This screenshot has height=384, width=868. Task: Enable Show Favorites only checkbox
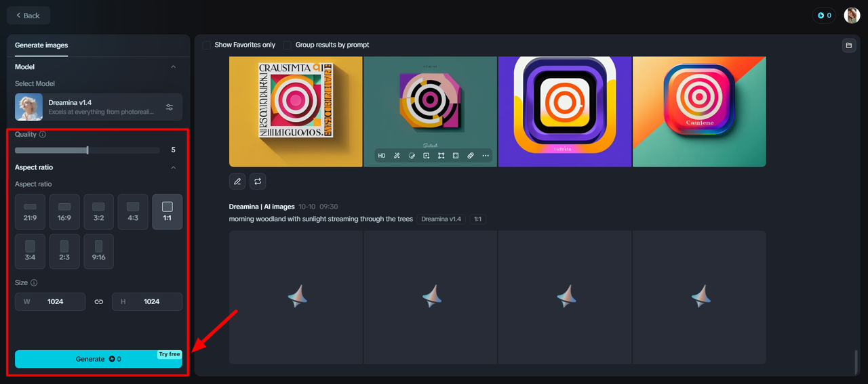point(207,45)
